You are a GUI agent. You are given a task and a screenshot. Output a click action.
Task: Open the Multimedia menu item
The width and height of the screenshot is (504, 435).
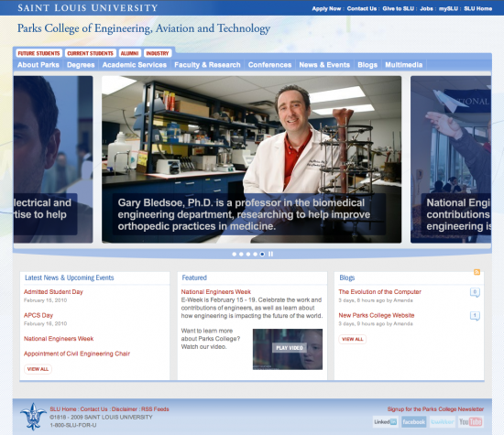[x=404, y=65]
